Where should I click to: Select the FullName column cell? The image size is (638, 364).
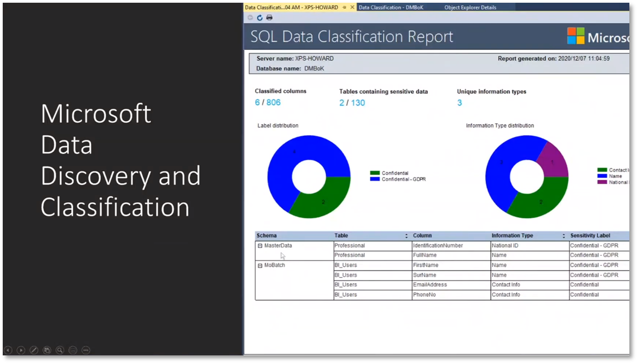[451, 255]
